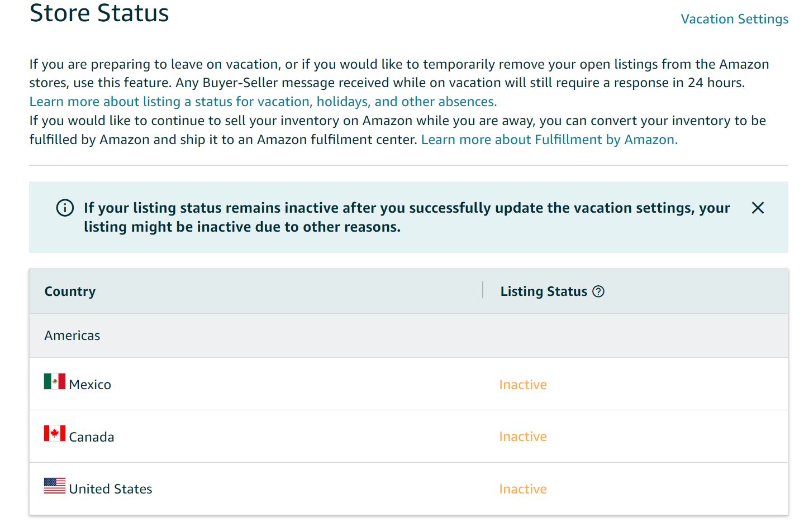The image size is (804, 532).
Task: Select the Canada country name
Action: [x=92, y=437]
